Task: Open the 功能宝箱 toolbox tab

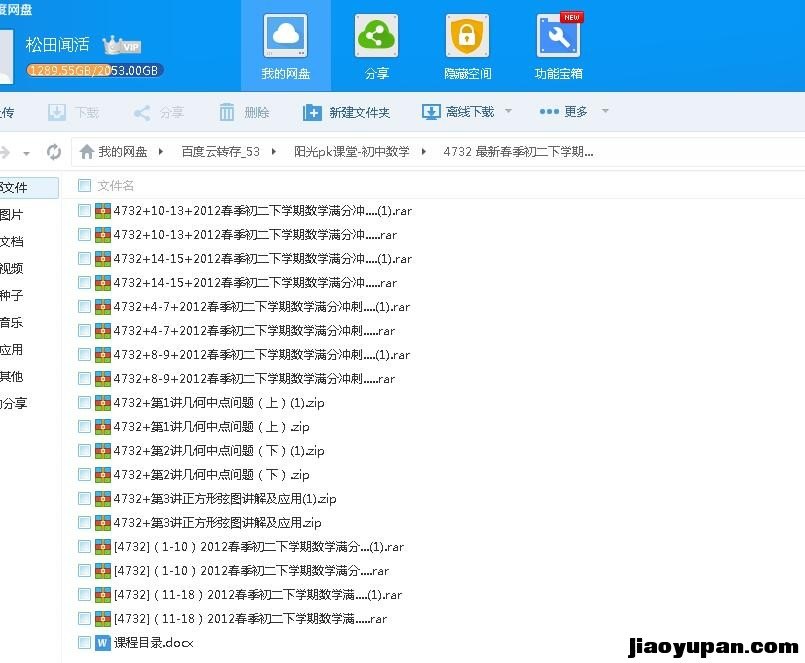Action: (559, 46)
